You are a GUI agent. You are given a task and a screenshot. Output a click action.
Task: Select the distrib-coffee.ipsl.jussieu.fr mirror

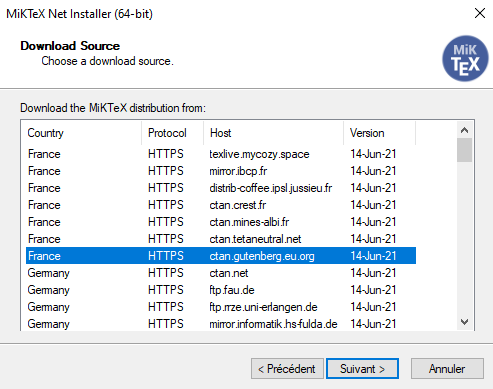[221, 188]
